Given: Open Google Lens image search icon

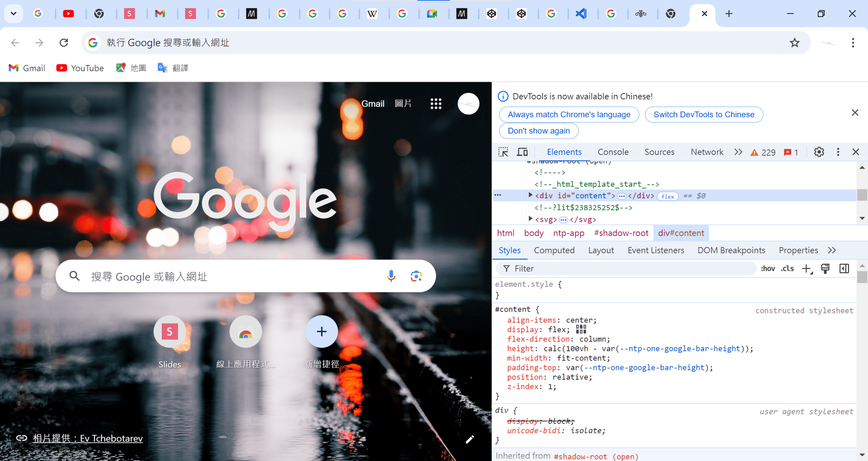Looking at the screenshot, I should [x=416, y=276].
